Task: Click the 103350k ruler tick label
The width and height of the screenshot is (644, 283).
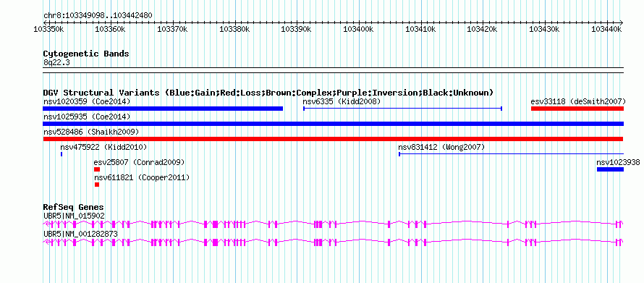Action: [48, 29]
